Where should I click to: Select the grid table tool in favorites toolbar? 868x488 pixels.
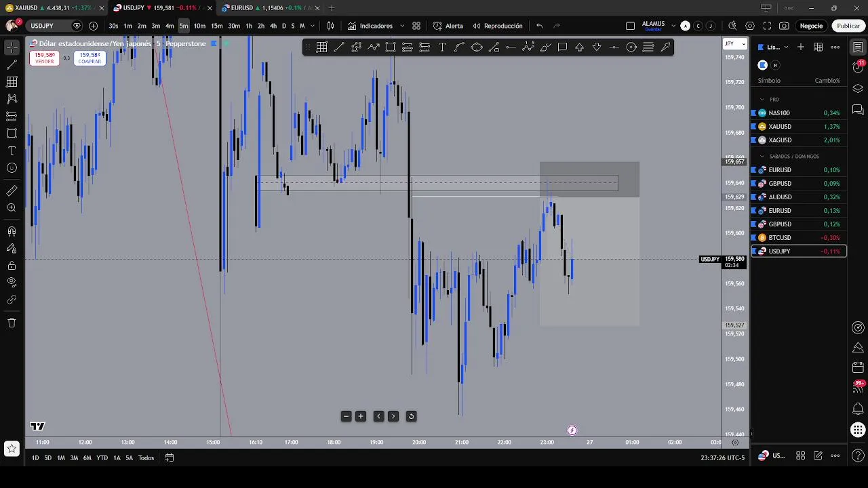[x=321, y=47]
